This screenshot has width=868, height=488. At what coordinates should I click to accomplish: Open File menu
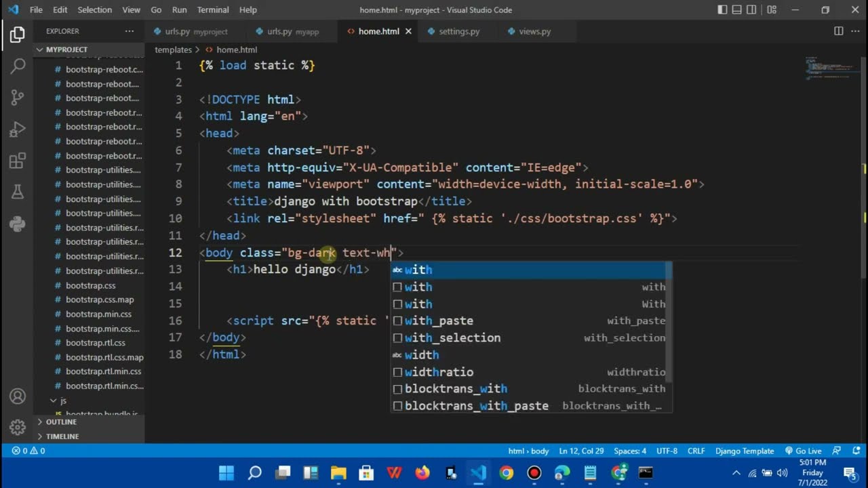pos(36,9)
